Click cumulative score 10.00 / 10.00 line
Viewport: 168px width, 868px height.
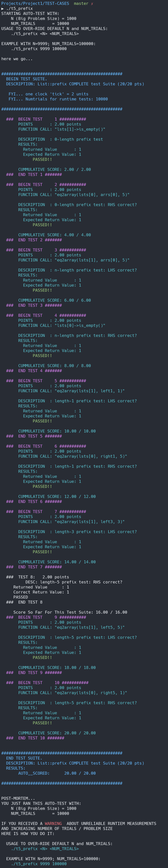point(57,431)
